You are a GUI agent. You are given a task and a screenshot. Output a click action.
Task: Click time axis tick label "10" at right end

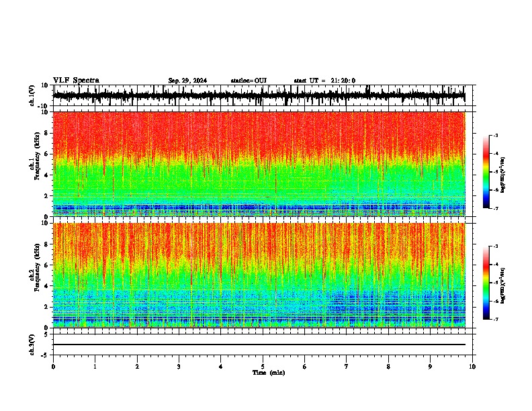coord(472,367)
